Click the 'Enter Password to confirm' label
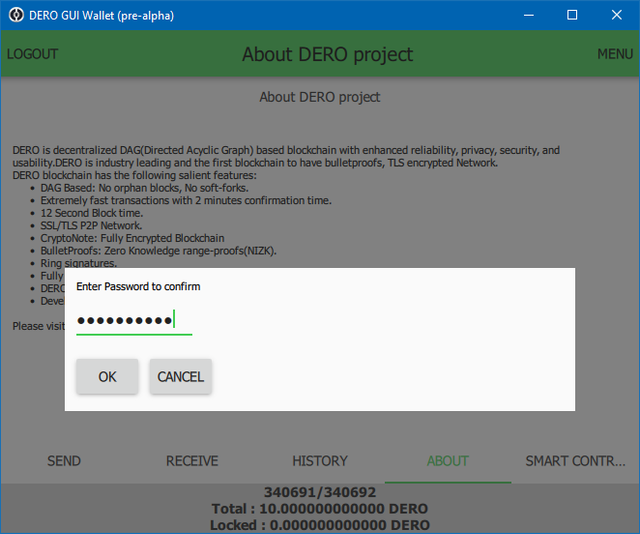This screenshot has width=640, height=534. [138, 287]
